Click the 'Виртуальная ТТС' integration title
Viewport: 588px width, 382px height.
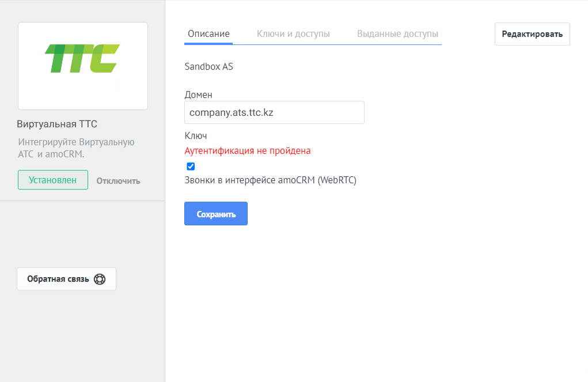57,124
